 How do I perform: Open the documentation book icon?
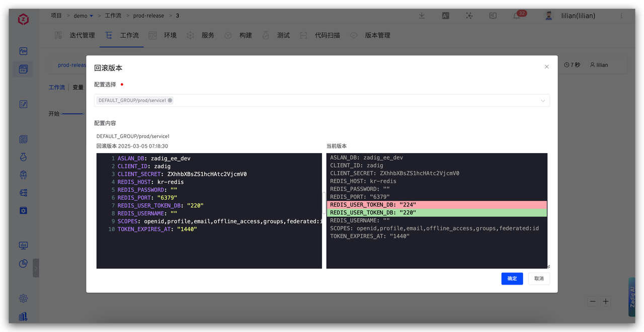click(493, 16)
